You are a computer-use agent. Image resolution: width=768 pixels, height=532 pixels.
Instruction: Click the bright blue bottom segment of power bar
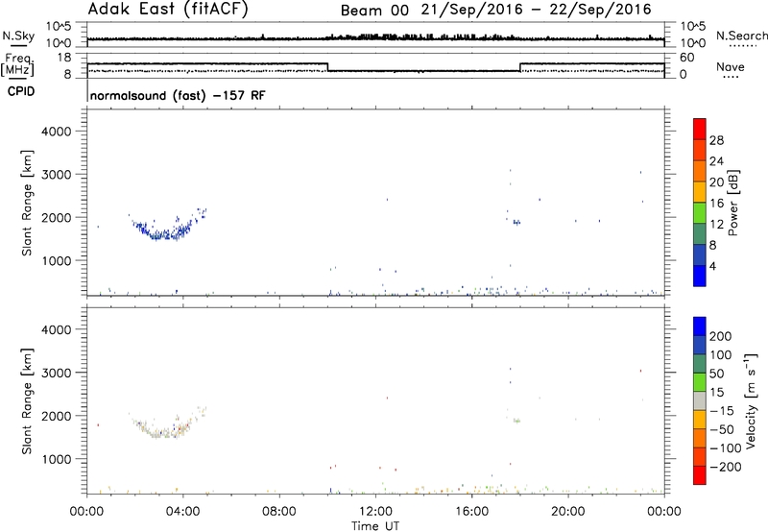[700, 276]
